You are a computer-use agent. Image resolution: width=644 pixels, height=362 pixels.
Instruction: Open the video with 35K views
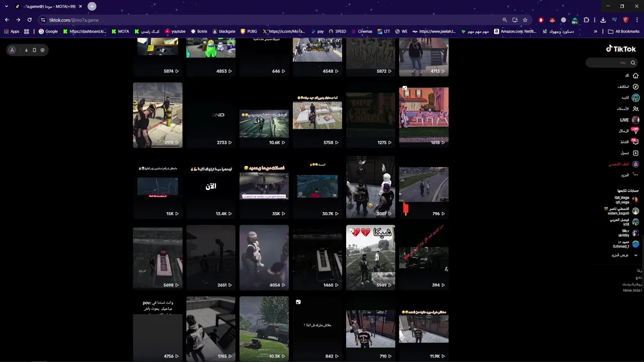pos(264,187)
